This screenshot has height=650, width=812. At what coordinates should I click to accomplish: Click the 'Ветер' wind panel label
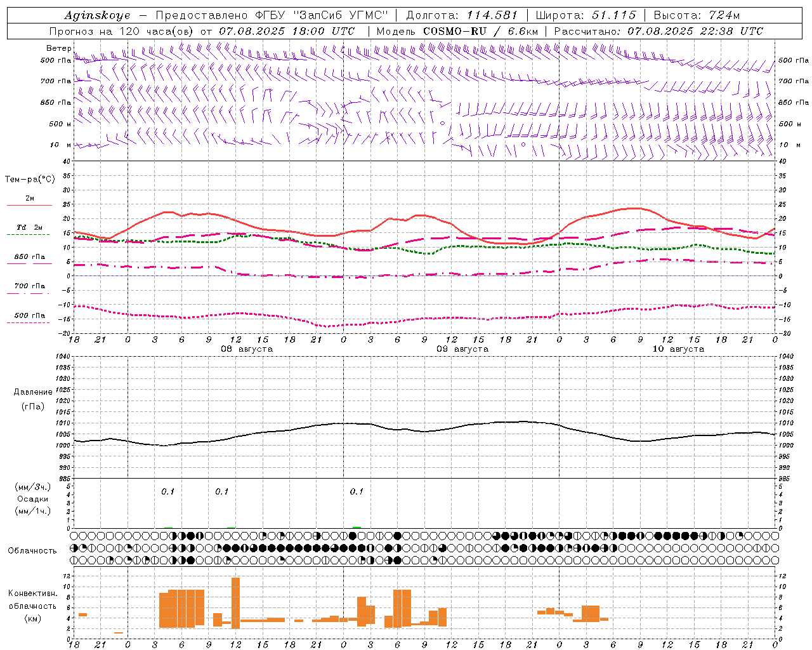click(x=58, y=48)
